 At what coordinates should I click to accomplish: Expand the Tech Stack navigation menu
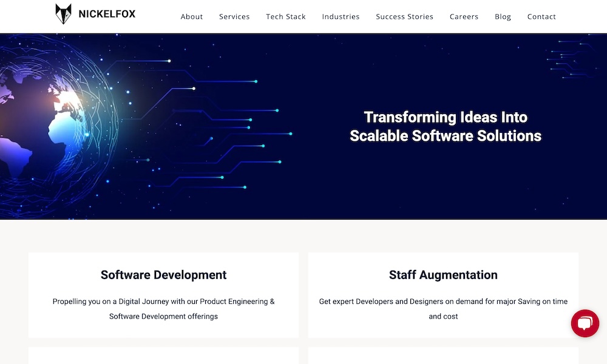286,16
